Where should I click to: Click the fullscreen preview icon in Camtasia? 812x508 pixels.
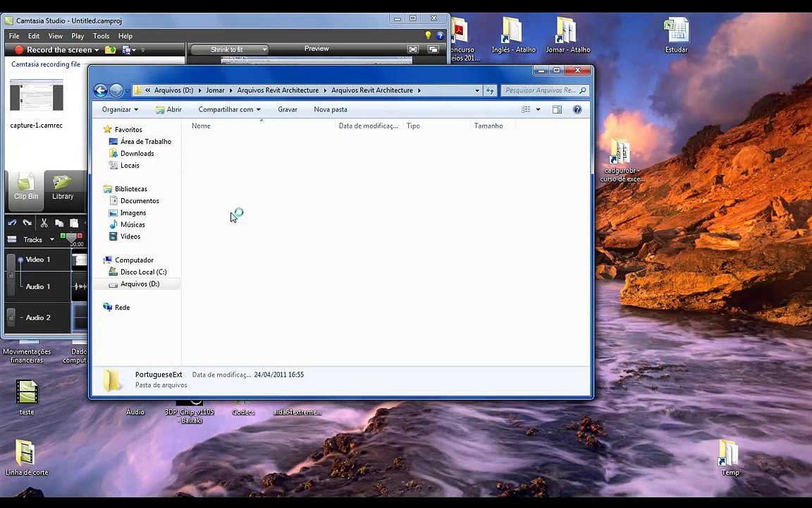tap(413, 49)
